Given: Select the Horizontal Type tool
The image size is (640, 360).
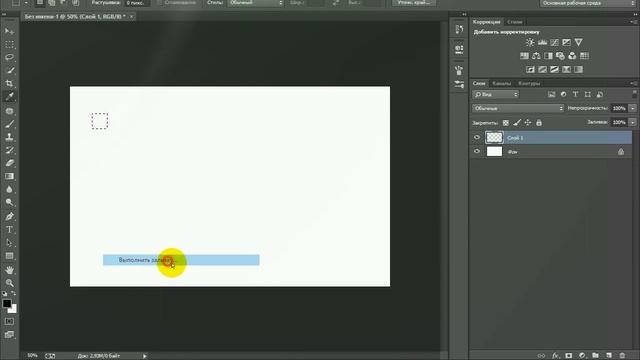Looking at the screenshot, I should pyautogui.click(x=9, y=229).
